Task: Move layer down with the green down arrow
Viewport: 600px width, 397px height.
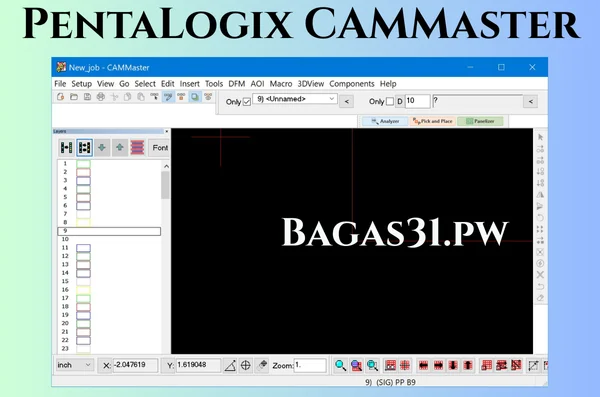Action: [102, 147]
